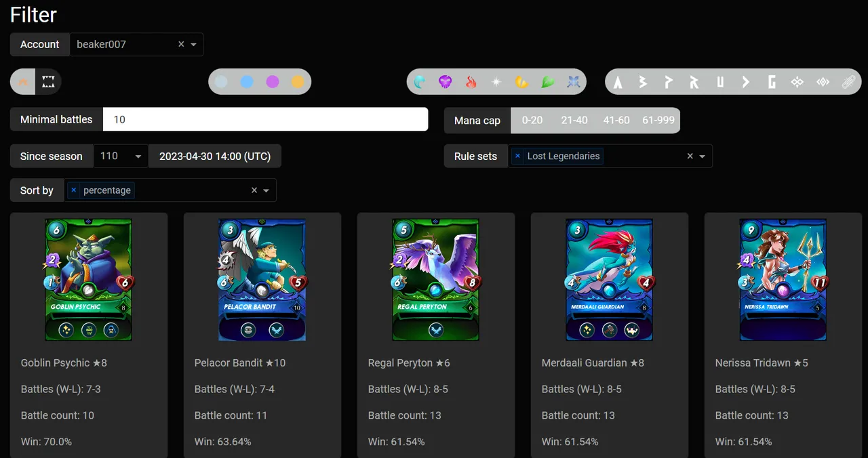Open the Account dropdown arrow
This screenshot has height=458, width=868.
194,45
